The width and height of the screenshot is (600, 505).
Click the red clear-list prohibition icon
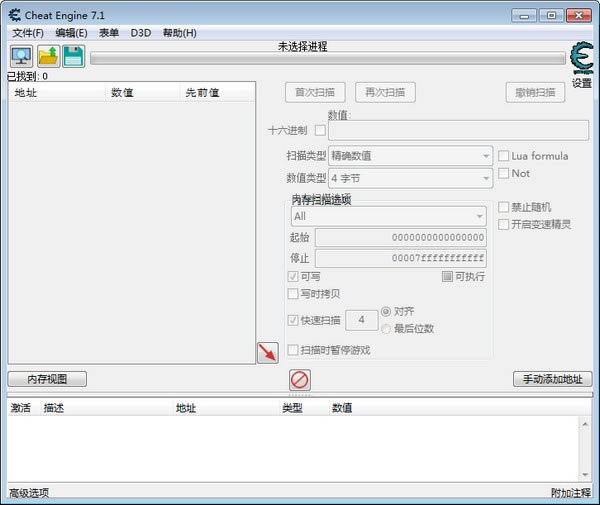coord(299,380)
